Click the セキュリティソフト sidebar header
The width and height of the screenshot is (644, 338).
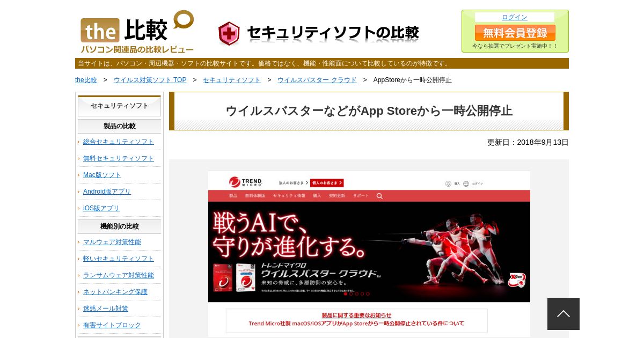[119, 106]
